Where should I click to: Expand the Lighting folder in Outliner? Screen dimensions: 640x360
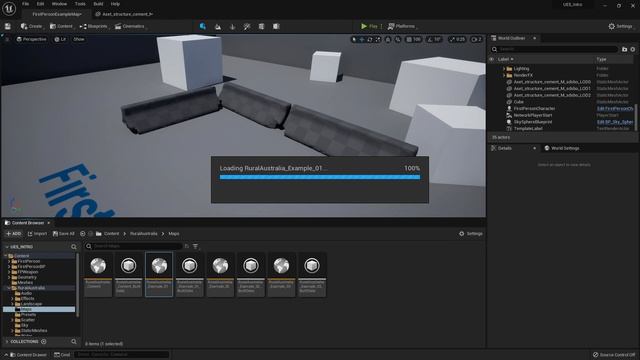pyautogui.click(x=504, y=69)
